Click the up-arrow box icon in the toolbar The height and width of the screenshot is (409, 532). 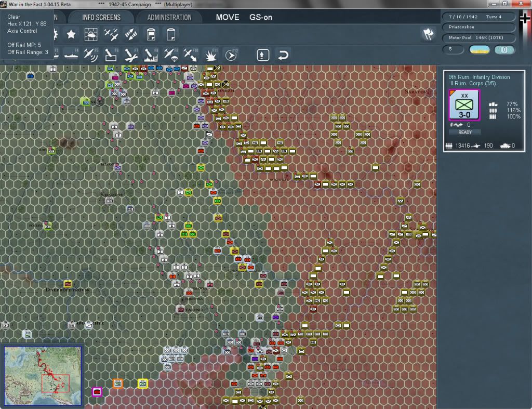point(263,55)
